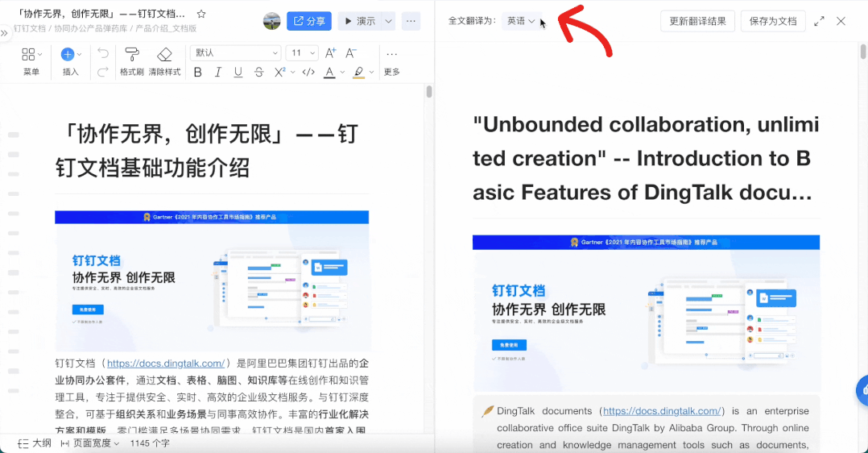Click the undo arrow icon

coord(103,53)
